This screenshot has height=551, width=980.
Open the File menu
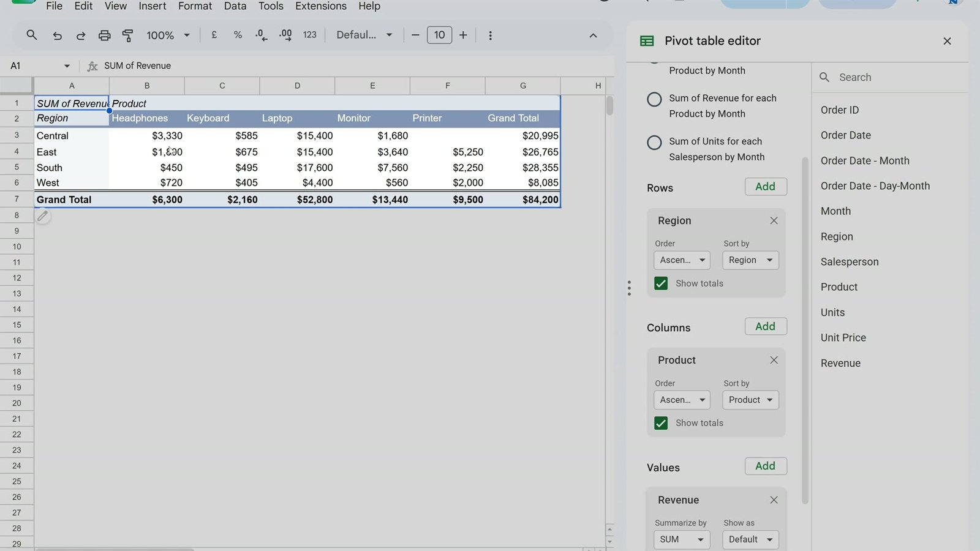(x=54, y=6)
